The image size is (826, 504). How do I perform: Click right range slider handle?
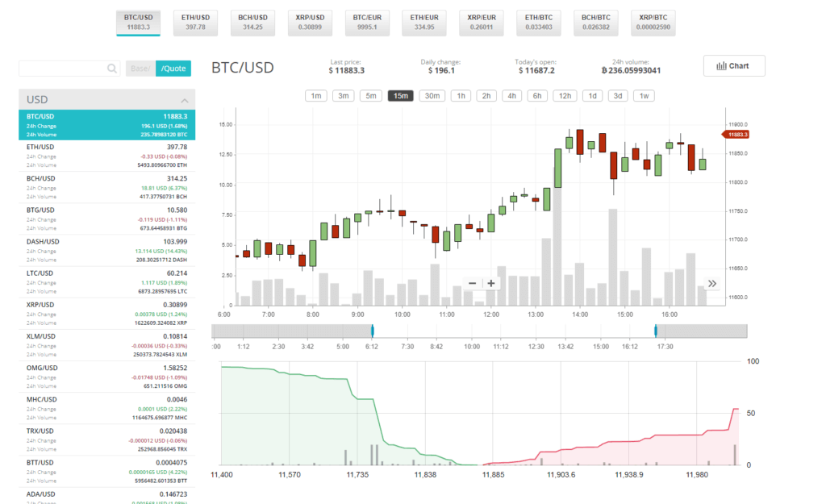pos(656,331)
